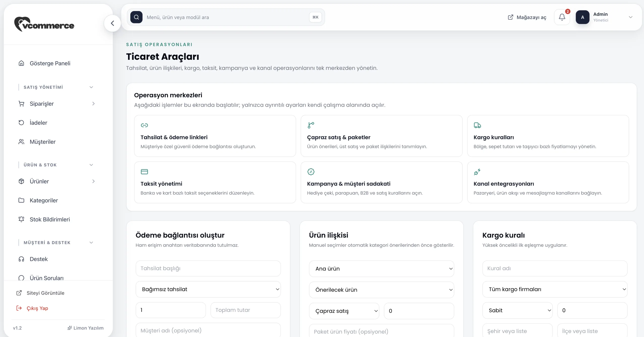Click the Kargo kuralları truck icon
The width and height of the screenshot is (644, 337).
[477, 125]
